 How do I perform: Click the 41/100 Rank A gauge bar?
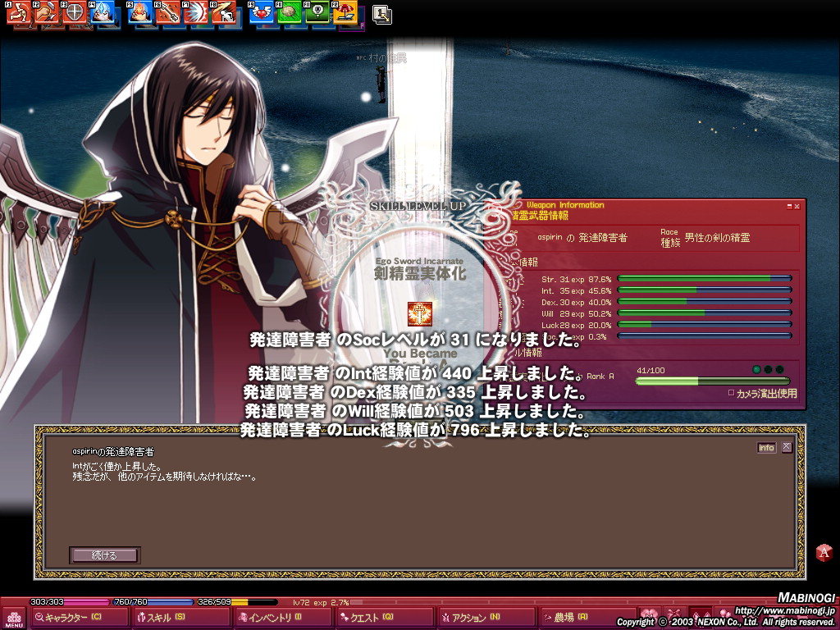click(713, 381)
